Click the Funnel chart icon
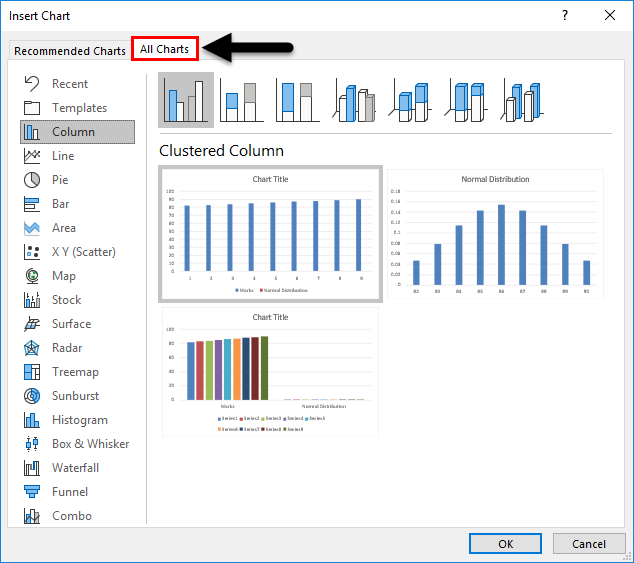 coord(32,492)
